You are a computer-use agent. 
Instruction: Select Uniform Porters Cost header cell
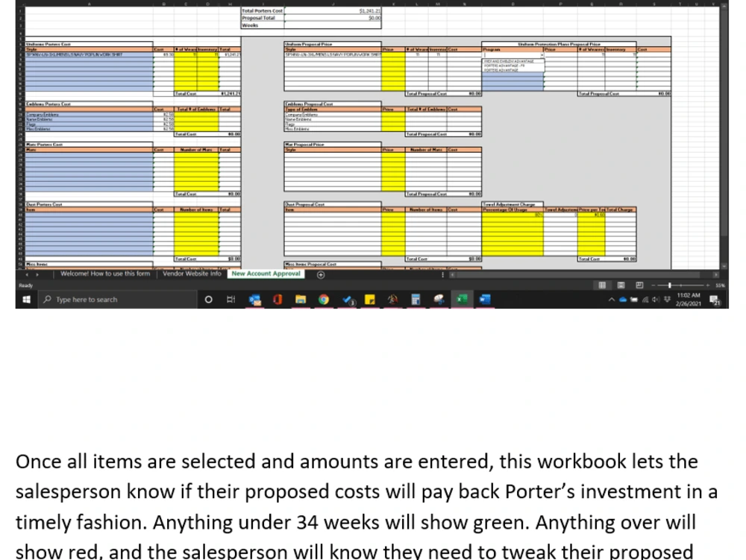point(89,44)
